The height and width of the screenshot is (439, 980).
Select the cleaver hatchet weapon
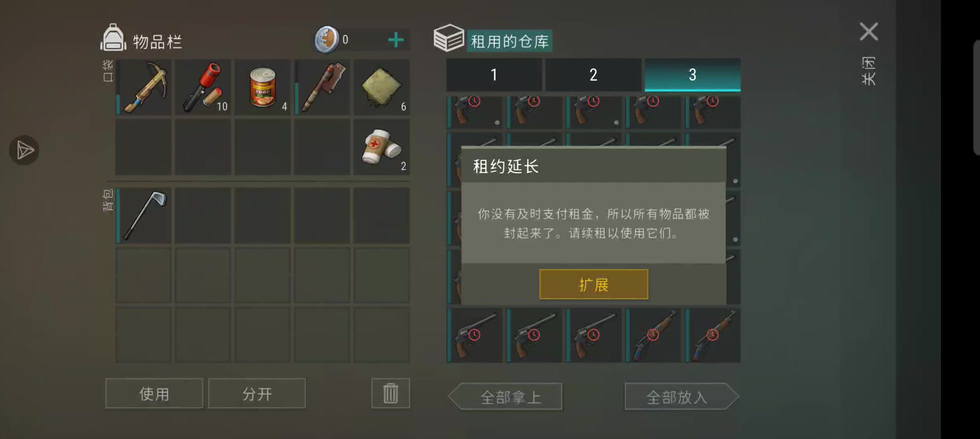[x=322, y=87]
